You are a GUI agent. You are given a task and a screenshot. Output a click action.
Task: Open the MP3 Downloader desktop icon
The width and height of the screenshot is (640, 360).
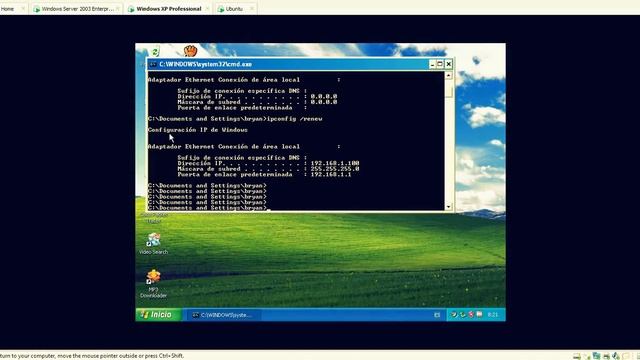[x=153, y=284]
